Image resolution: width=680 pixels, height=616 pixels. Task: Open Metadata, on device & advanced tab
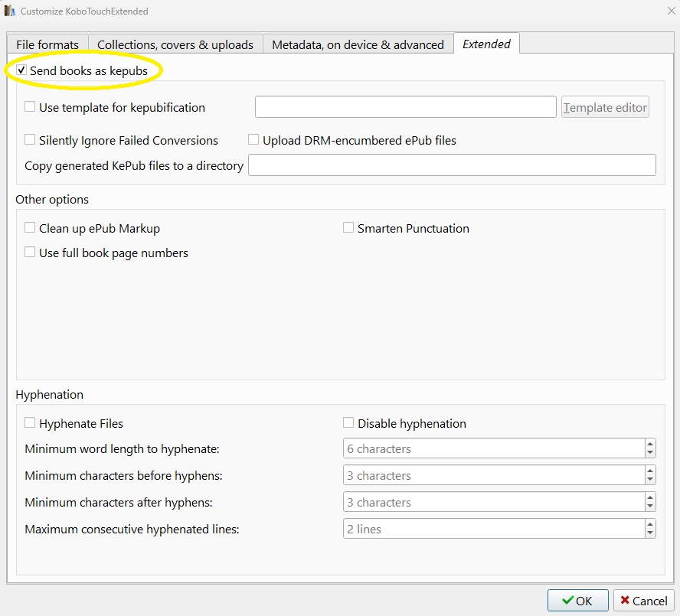point(358,44)
